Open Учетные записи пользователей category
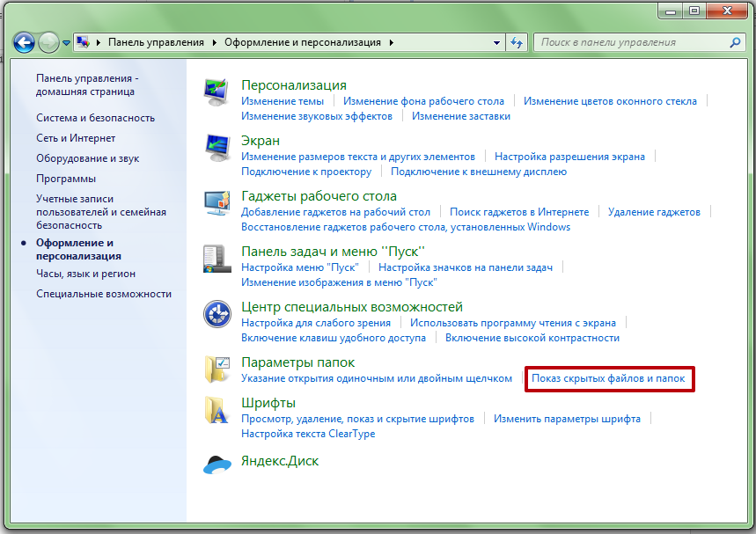 coord(101,212)
